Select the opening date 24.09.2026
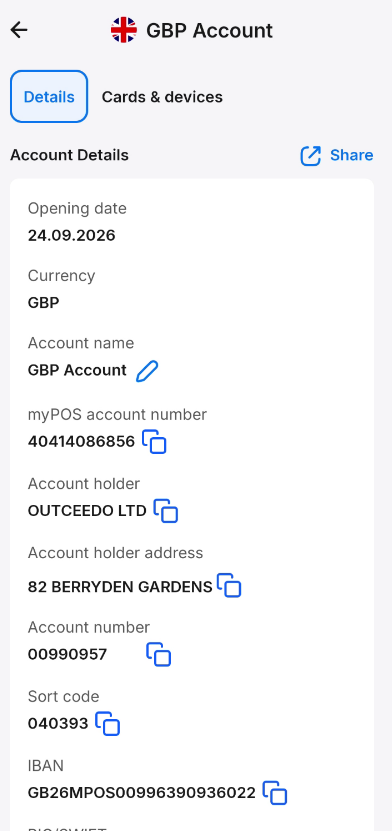The height and width of the screenshot is (831, 392). (72, 235)
